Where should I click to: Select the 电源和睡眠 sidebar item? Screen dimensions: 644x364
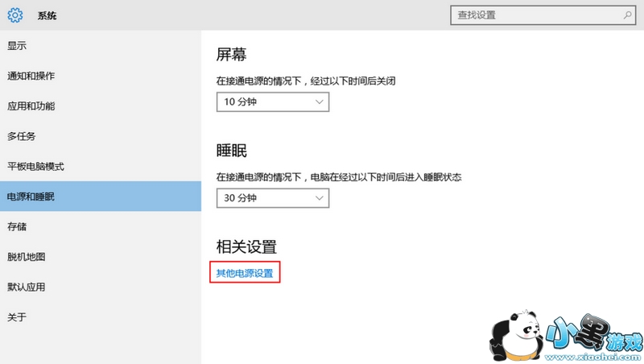[x=101, y=196]
